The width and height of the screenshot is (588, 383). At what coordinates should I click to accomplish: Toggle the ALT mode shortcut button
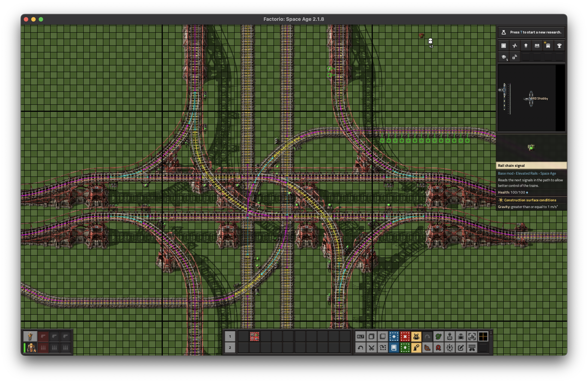click(360, 336)
